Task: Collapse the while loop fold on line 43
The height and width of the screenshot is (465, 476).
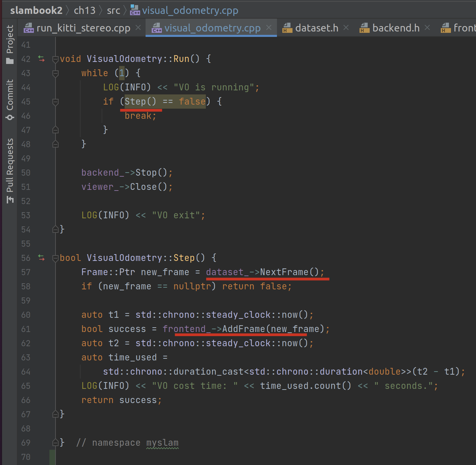Action: click(56, 73)
